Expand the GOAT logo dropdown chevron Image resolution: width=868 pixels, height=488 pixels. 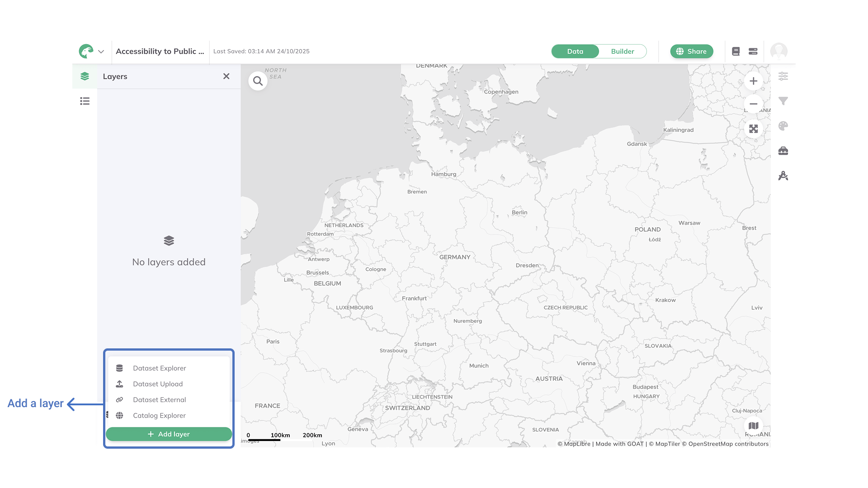(101, 52)
